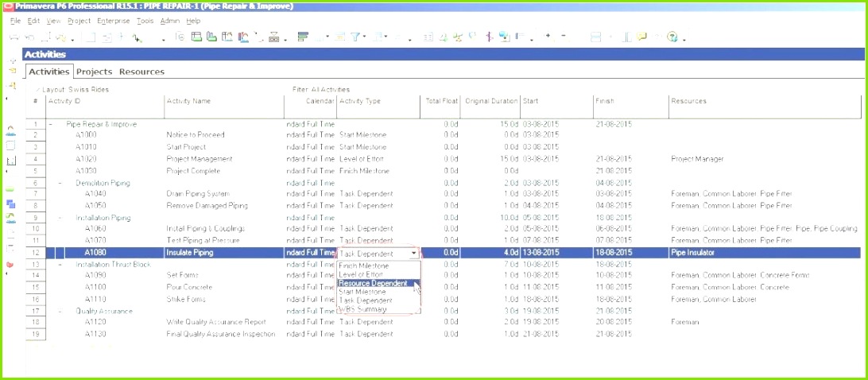Screen dimensions: 868x380
Task: Click the Print icon in the toolbar
Action: (274, 37)
